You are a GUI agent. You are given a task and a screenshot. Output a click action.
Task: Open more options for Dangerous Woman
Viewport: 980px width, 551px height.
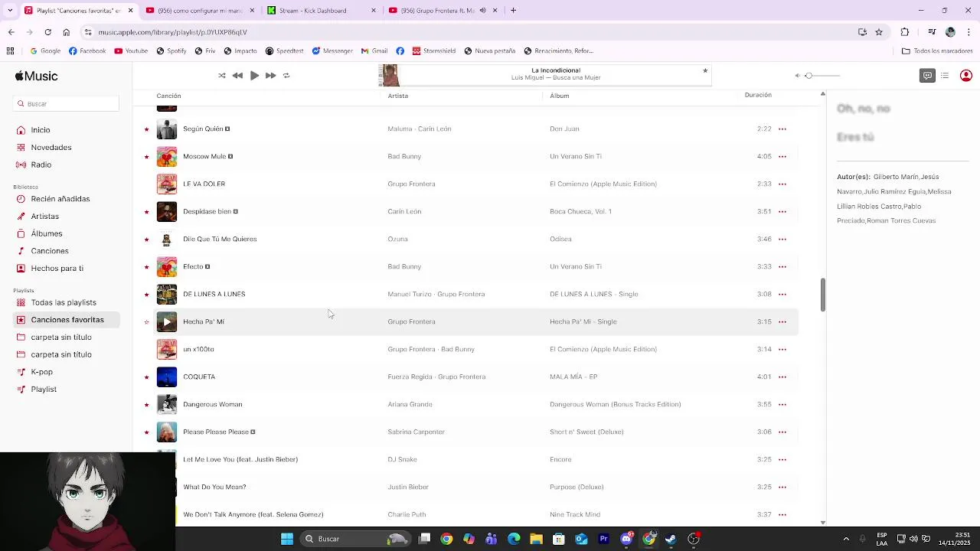[x=782, y=405]
